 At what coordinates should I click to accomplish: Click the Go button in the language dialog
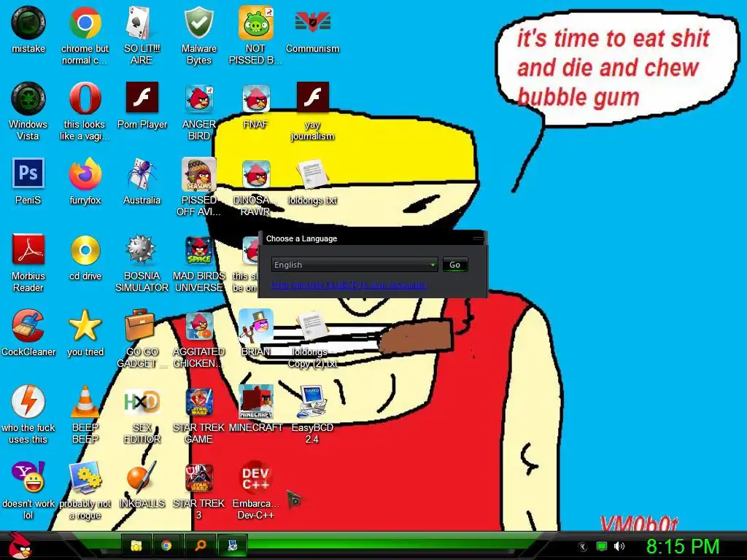tap(455, 265)
